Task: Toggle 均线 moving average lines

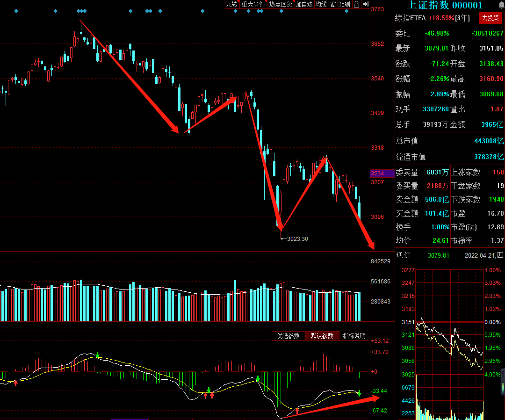Action: (321, 4)
